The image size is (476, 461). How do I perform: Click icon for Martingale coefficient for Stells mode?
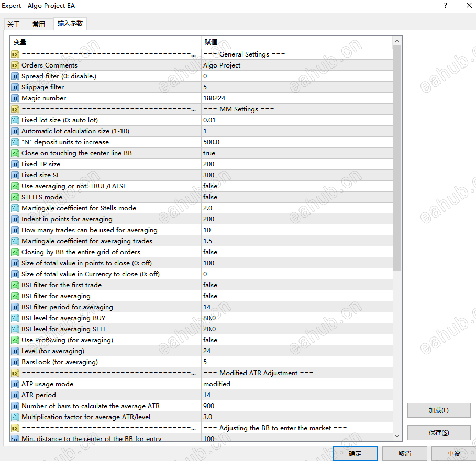point(15,208)
